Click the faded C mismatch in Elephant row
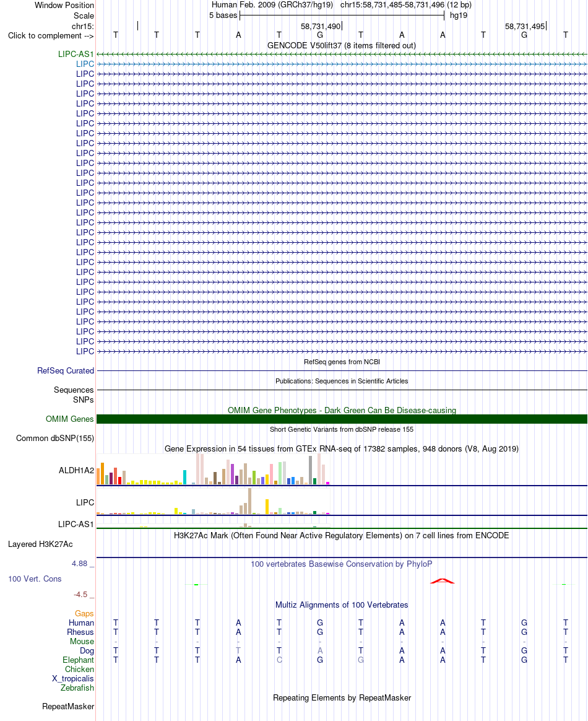The image size is (588, 721). pyautogui.click(x=279, y=660)
